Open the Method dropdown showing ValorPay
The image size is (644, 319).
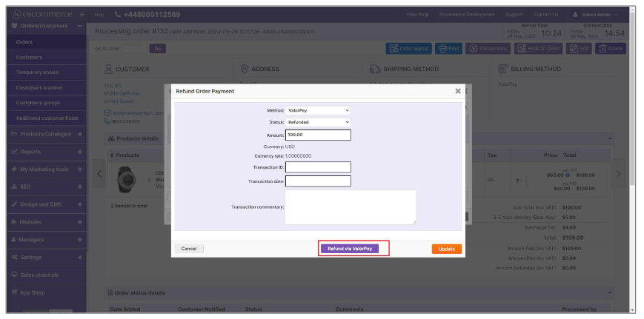[x=318, y=110]
